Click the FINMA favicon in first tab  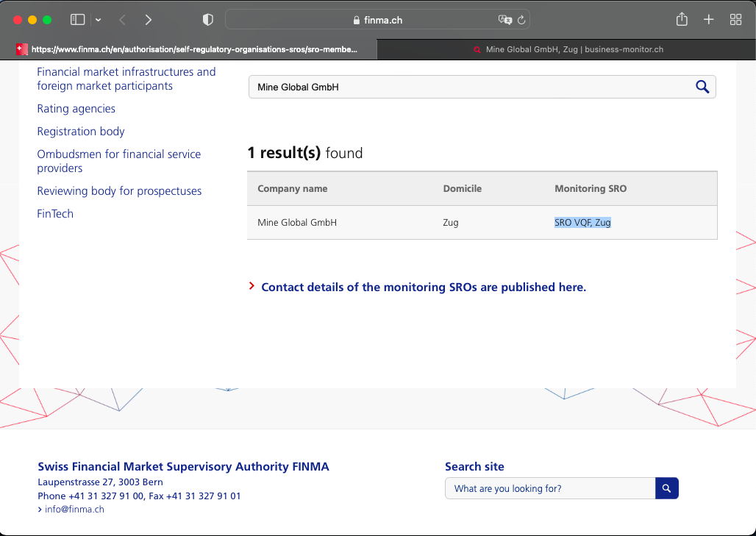[22, 49]
